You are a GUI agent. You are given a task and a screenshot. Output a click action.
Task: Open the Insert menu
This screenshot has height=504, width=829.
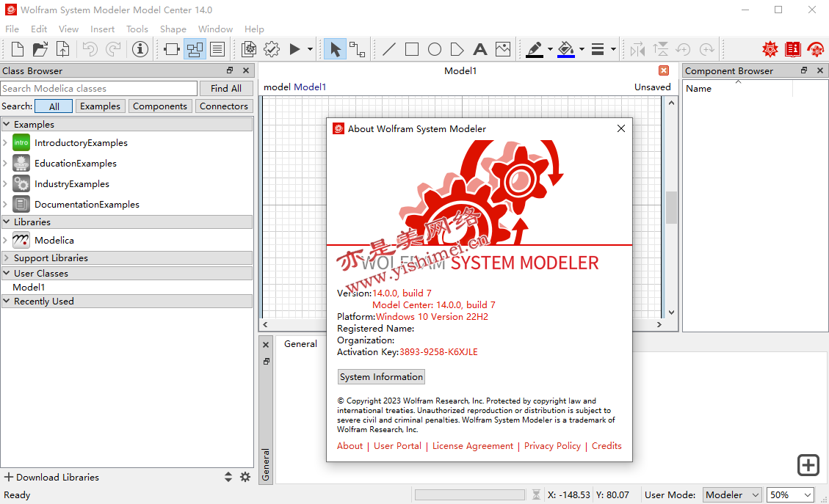[x=102, y=29]
